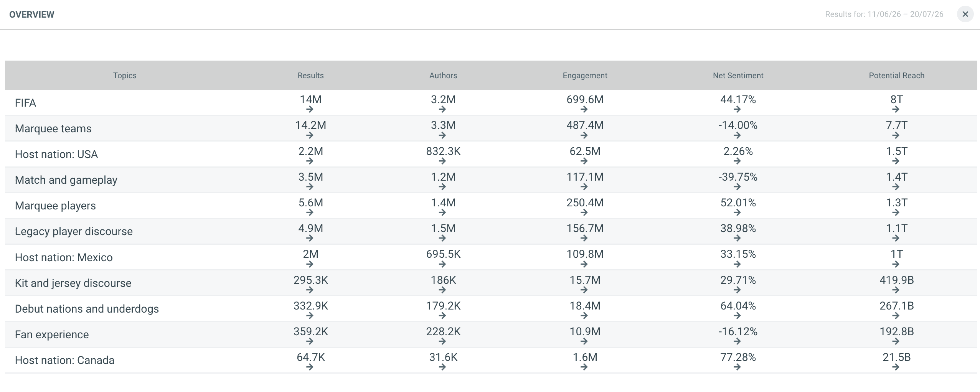Click the arrow under Debut nations sentiment 64.04%
Image resolution: width=980 pixels, height=392 pixels.
tap(737, 316)
